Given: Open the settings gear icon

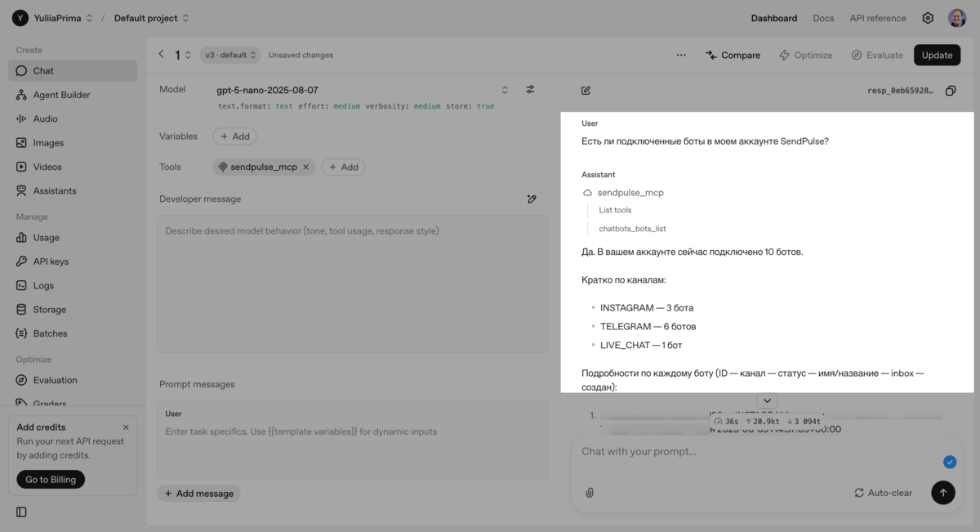Looking at the screenshot, I should [928, 18].
